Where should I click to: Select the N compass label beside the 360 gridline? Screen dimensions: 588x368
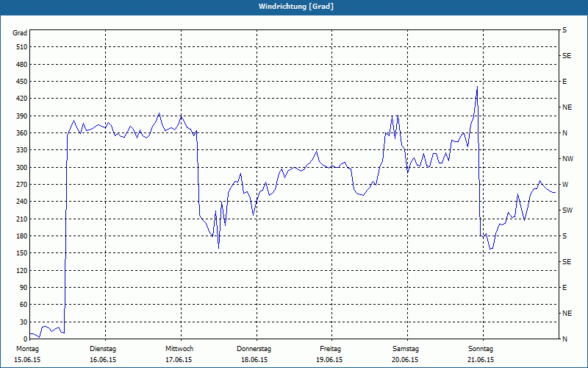pyautogui.click(x=564, y=133)
